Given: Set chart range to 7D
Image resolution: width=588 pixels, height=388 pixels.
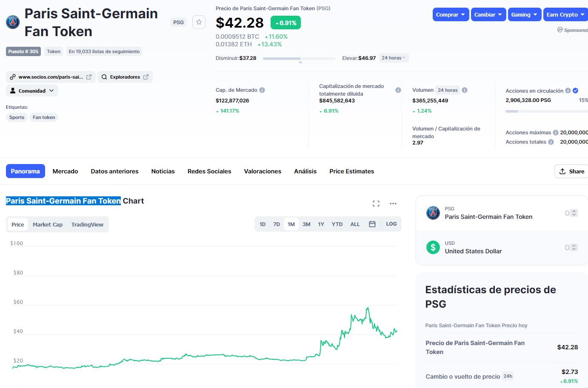Looking at the screenshot, I should click(277, 224).
